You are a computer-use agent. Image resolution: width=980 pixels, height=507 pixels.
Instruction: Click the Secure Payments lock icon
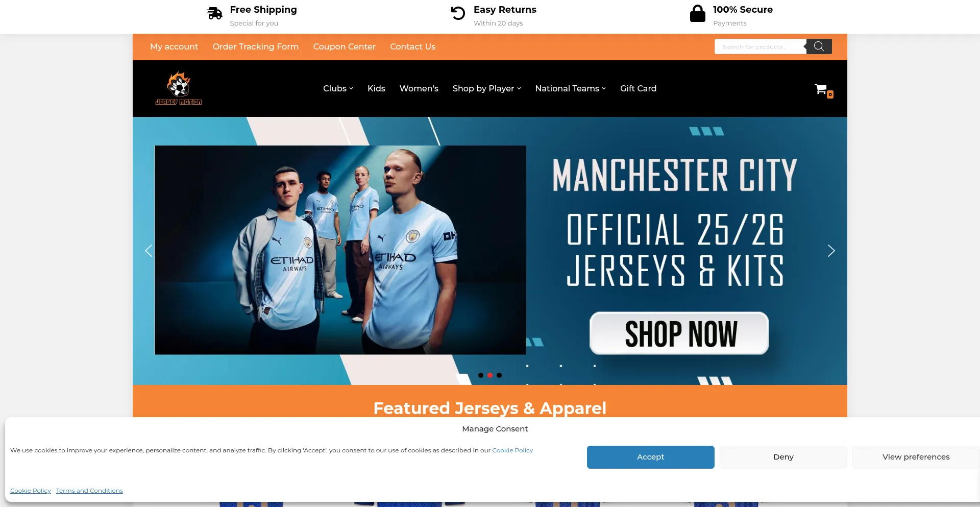[697, 14]
